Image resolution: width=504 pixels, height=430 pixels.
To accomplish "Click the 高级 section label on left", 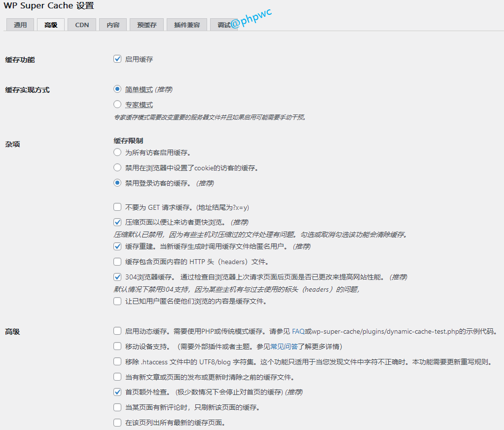I will click(12, 332).
